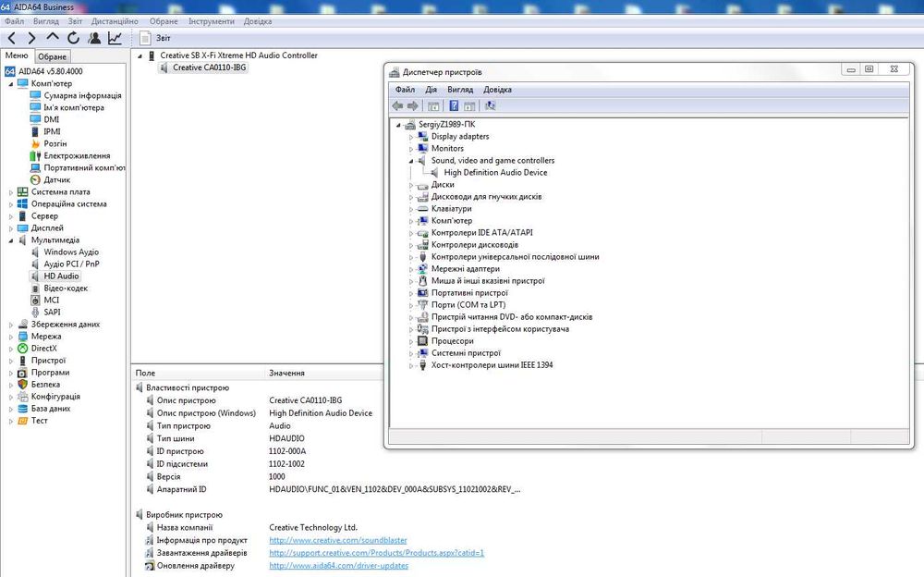Open the Дистанційно menu in AIDA64

pos(115,21)
